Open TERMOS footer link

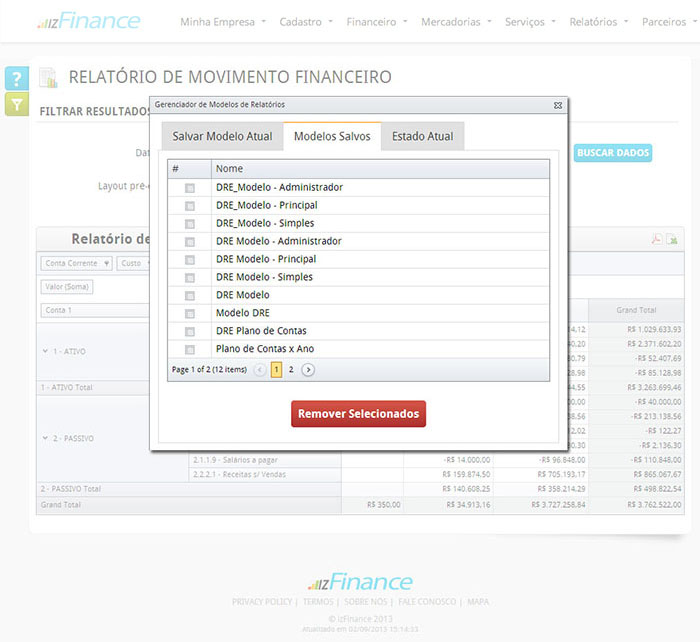318,602
